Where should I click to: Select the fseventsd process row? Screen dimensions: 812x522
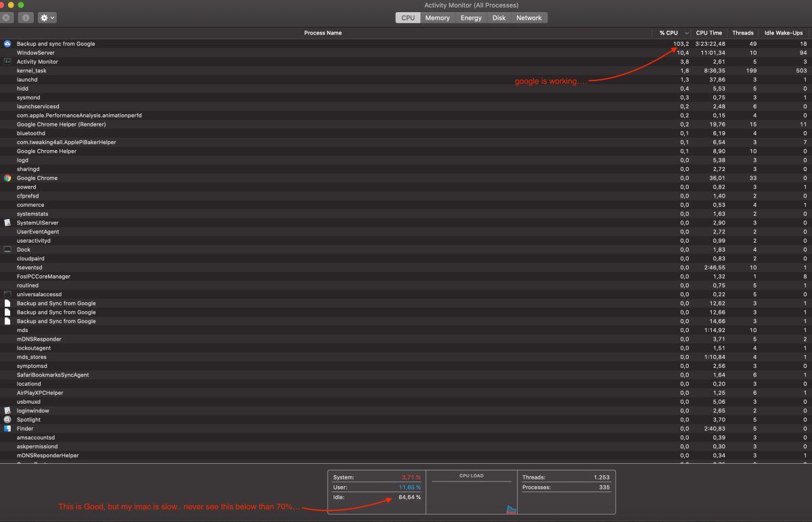406,268
